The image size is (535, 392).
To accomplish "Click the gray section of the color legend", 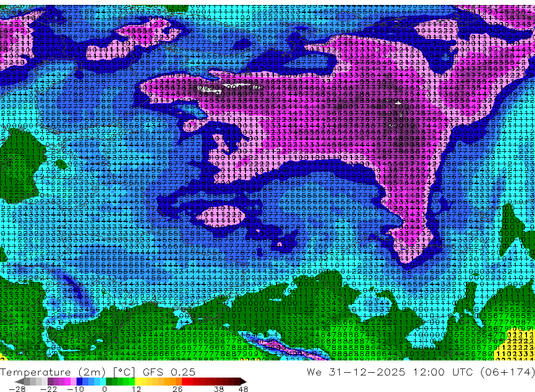I will [x=35, y=381].
